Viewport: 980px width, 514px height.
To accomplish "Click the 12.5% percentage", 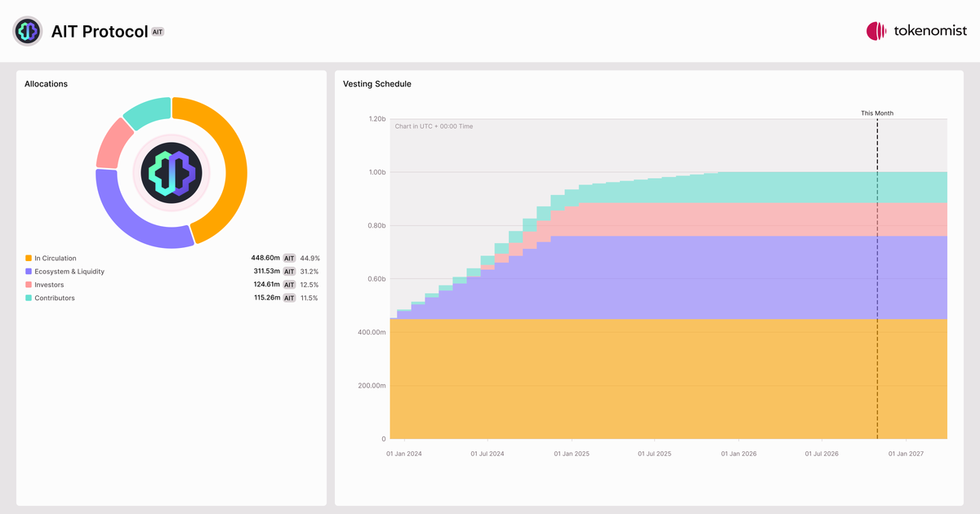I will pyautogui.click(x=310, y=285).
